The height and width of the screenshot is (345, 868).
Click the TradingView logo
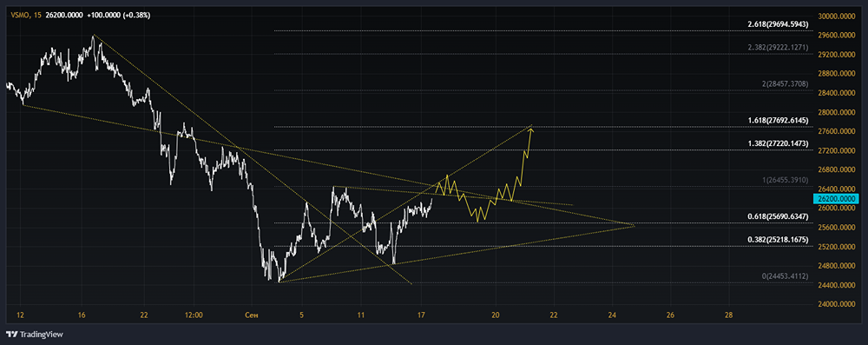click(x=35, y=335)
